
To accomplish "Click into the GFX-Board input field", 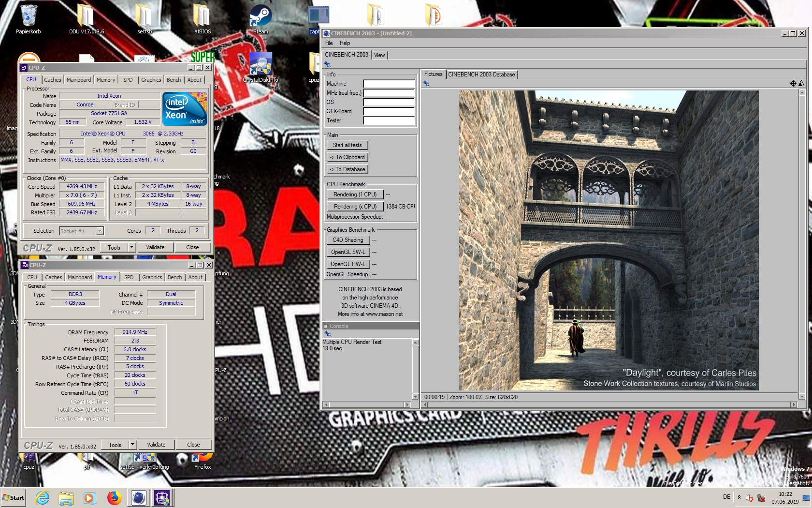I will pyautogui.click(x=389, y=111).
